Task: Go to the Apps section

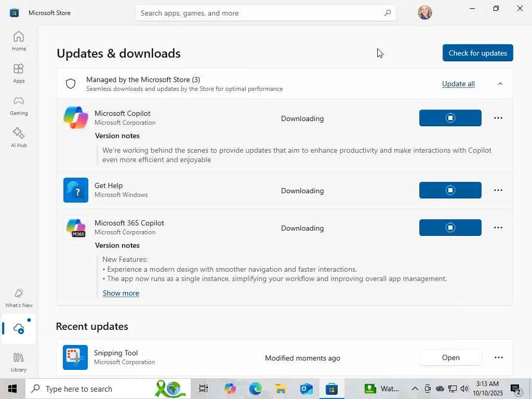Action: tap(19, 73)
